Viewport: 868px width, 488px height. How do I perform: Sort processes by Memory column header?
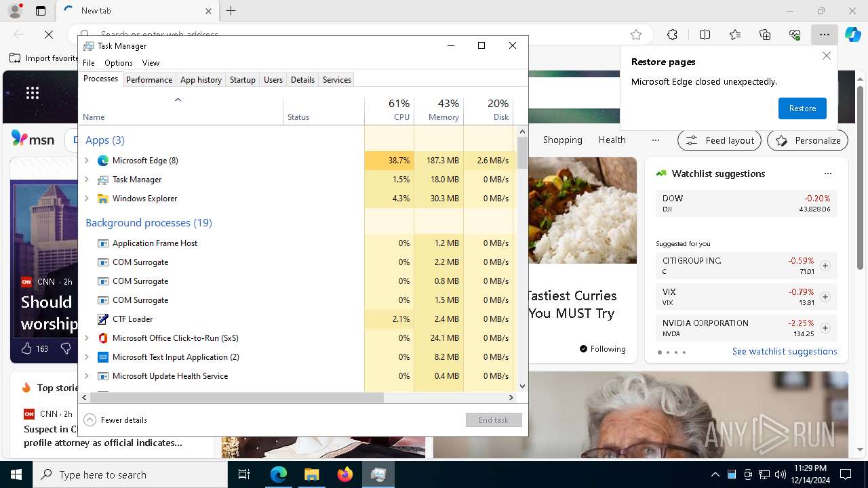439,111
